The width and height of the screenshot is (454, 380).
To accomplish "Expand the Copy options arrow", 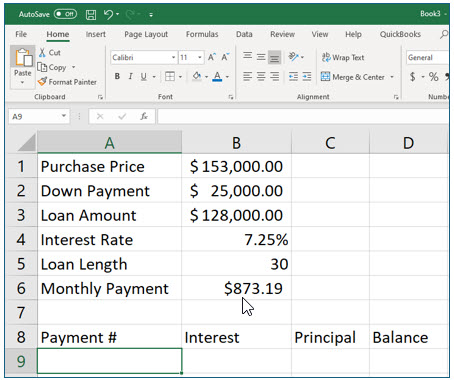I will click(73, 67).
